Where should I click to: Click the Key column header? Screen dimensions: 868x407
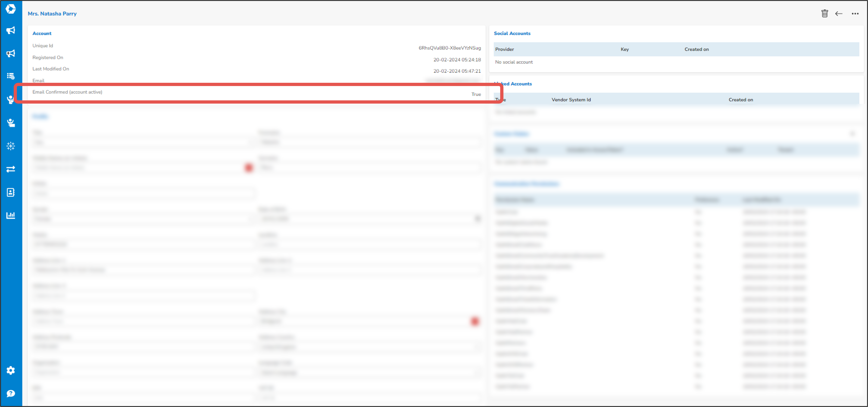point(625,49)
